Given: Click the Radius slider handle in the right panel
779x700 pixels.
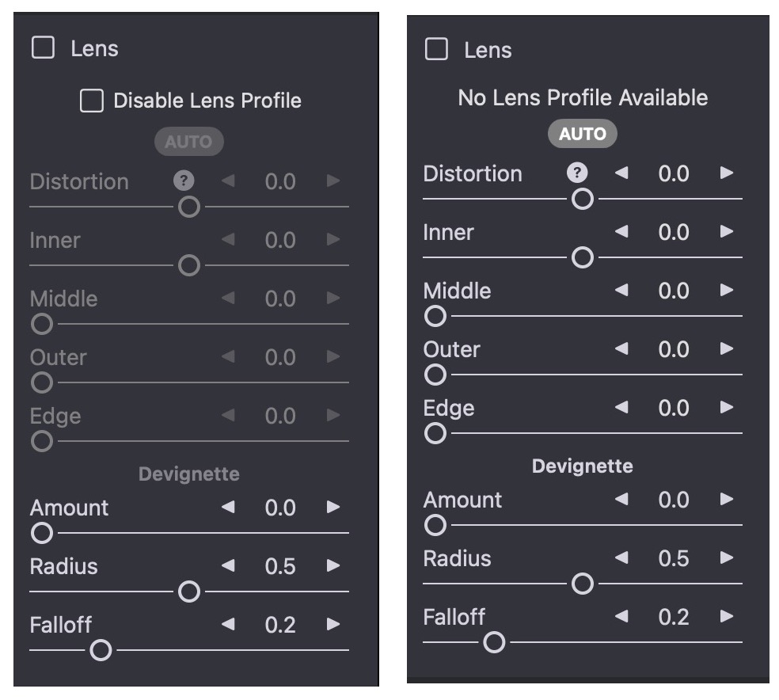Looking at the screenshot, I should [x=583, y=584].
